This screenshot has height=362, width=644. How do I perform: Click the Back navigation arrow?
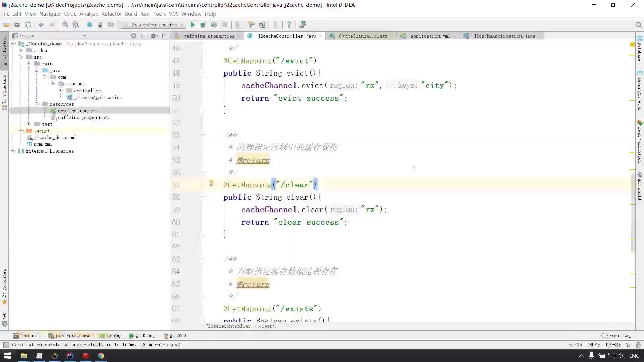(41, 25)
